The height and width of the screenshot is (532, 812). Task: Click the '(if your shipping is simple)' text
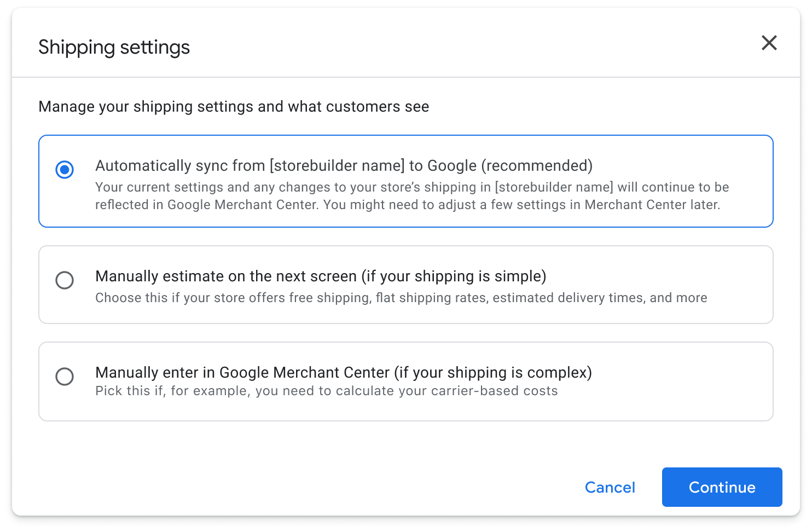454,276
